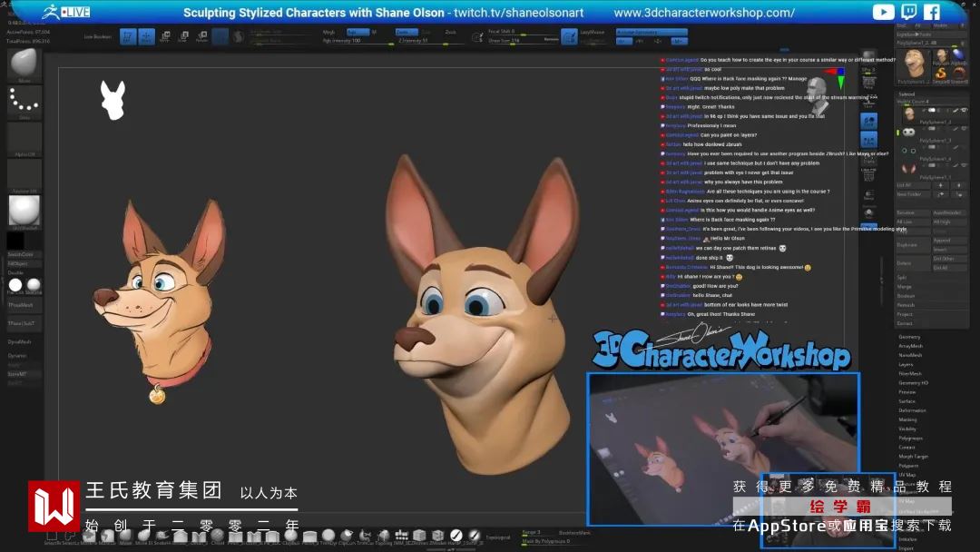Activate the Edit mode button
980x552 pixels.
tap(128, 37)
